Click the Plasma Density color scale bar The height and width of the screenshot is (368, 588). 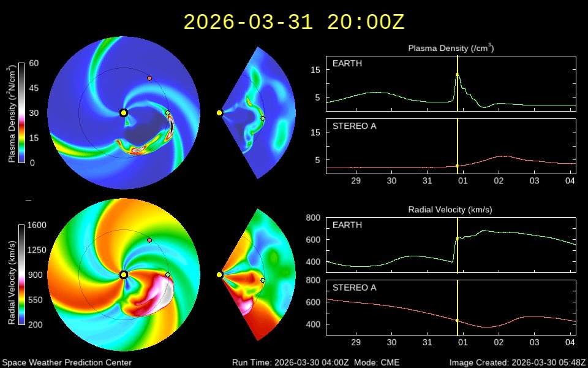point(22,113)
